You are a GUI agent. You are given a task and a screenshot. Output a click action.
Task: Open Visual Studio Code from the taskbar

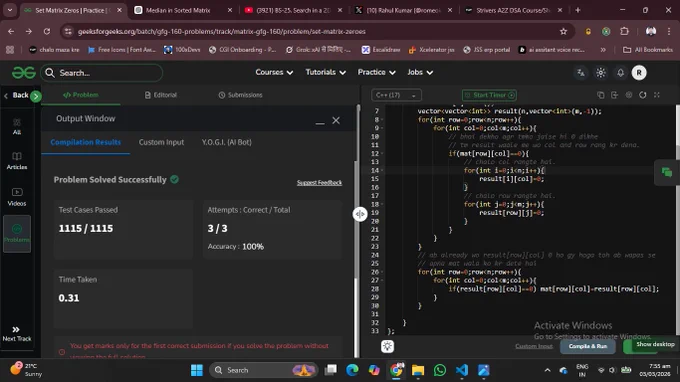coord(461,370)
